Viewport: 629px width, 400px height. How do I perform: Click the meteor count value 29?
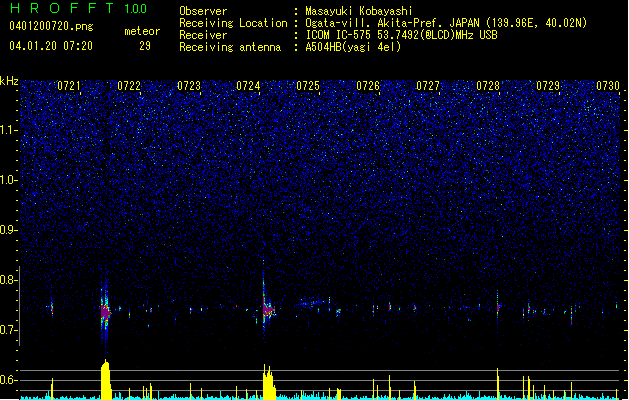click(x=145, y=46)
